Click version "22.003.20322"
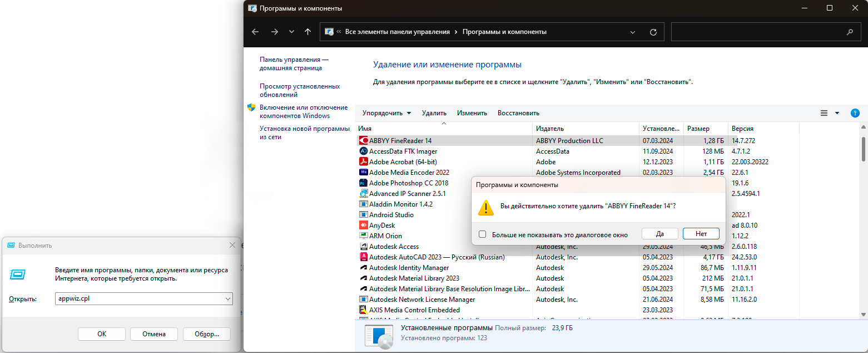The image size is (868, 353). [x=750, y=162]
